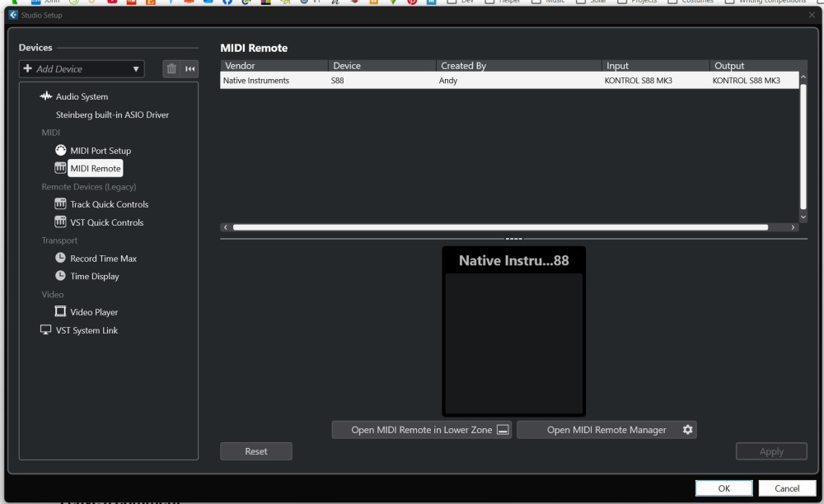Click the VST System Link monitor icon
824x504 pixels.
(x=45, y=329)
